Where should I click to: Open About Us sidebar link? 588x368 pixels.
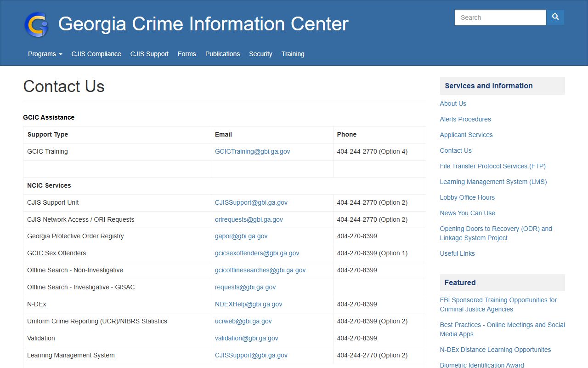(453, 103)
